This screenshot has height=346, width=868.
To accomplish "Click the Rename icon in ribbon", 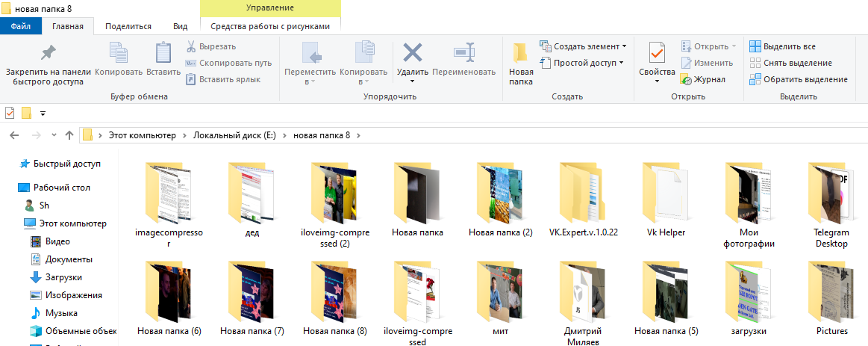I will pyautogui.click(x=463, y=53).
